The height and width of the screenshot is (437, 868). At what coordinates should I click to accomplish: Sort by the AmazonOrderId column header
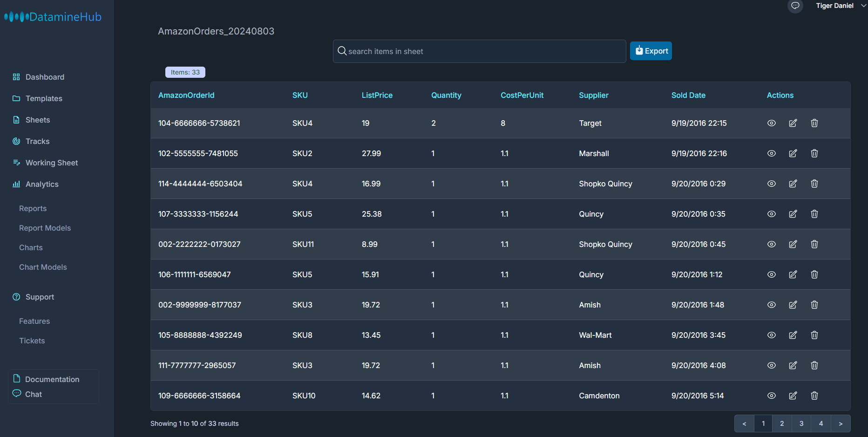[x=186, y=95]
